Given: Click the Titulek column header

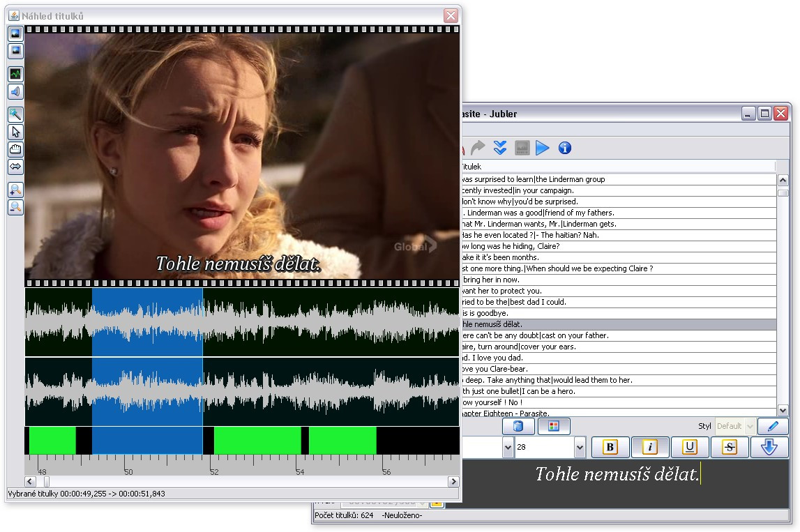Looking at the screenshot, I should point(619,167).
